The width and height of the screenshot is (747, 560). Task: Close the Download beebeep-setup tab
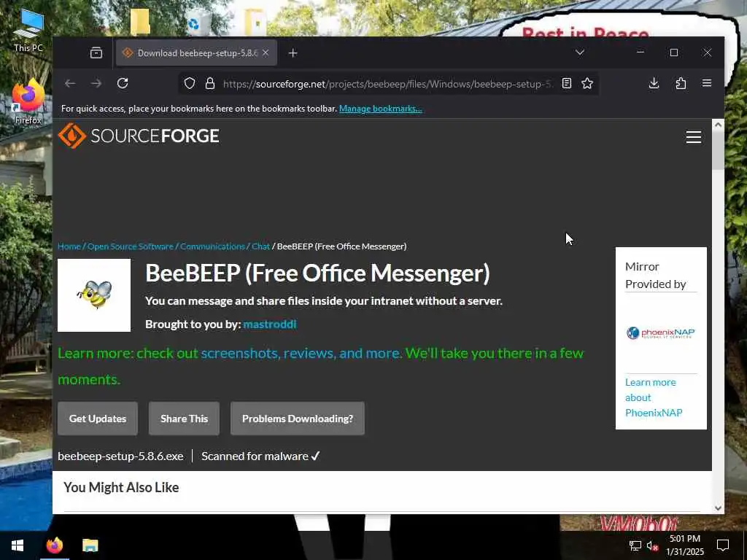coord(266,52)
